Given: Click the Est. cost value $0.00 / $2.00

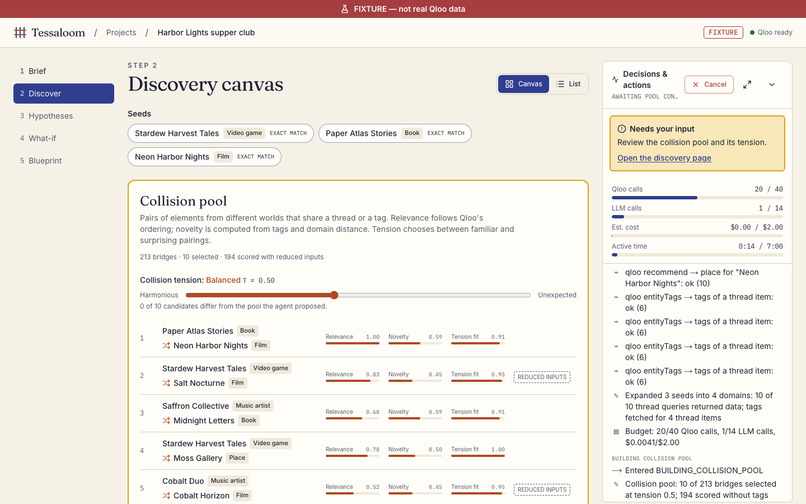Looking at the screenshot, I should coord(756,227).
